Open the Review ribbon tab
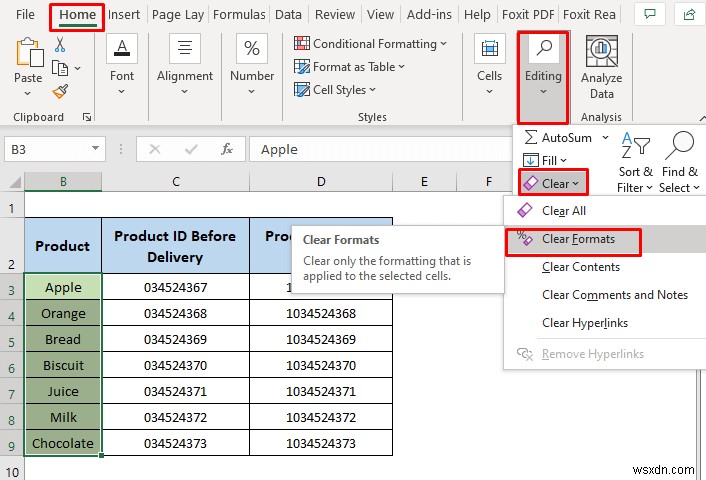The height and width of the screenshot is (480, 706). tap(334, 15)
